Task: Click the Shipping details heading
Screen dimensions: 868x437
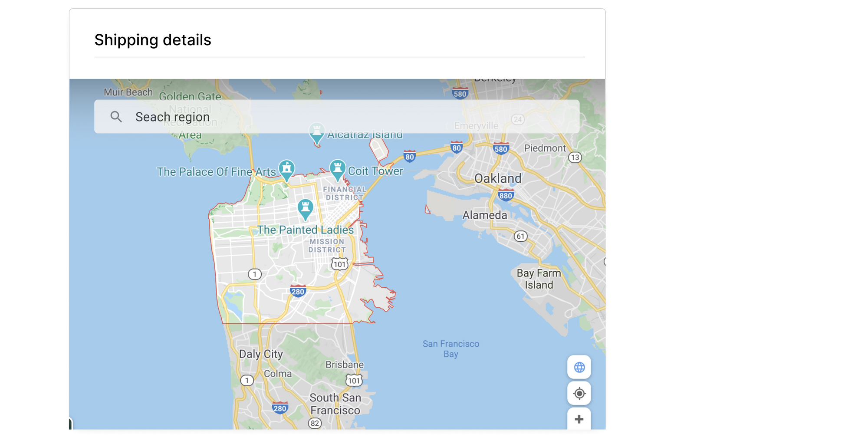Action: [153, 40]
